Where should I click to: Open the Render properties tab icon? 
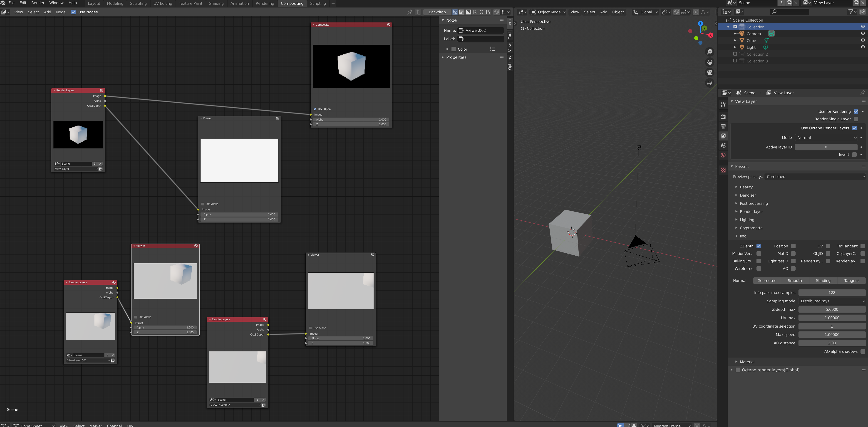tap(723, 117)
